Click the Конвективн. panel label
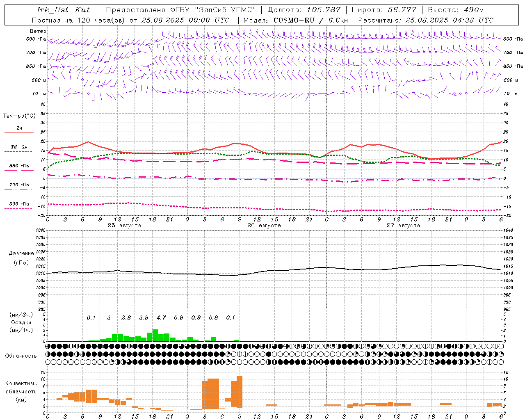 coord(21,383)
